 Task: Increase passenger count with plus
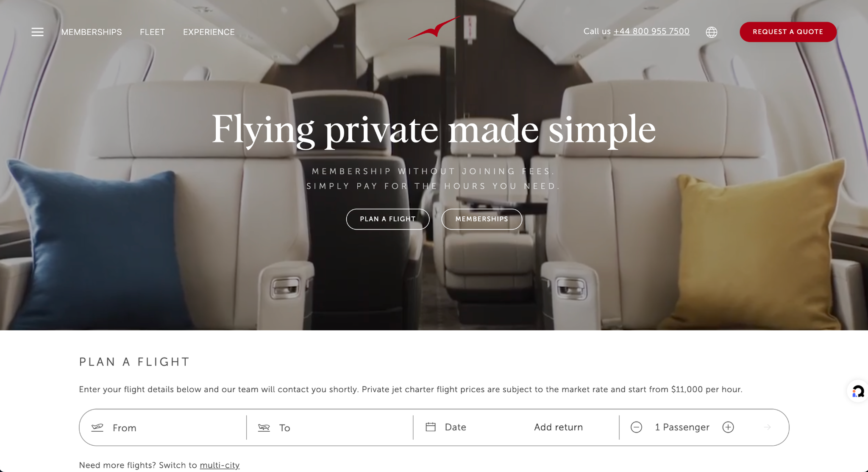coord(728,427)
